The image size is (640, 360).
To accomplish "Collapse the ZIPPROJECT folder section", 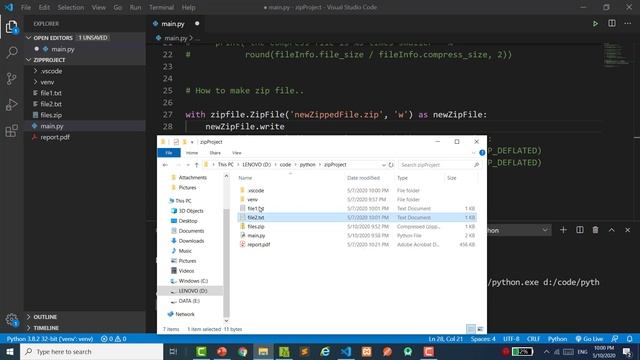I will click(x=29, y=60).
